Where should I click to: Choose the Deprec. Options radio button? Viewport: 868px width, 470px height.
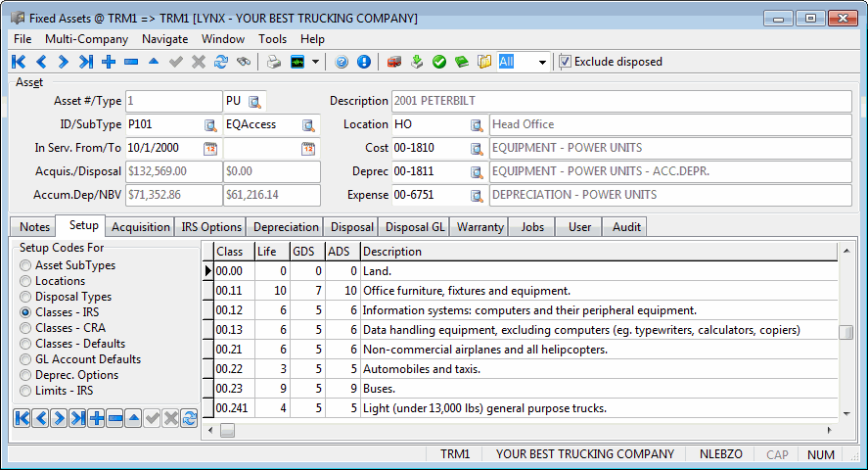click(25, 375)
